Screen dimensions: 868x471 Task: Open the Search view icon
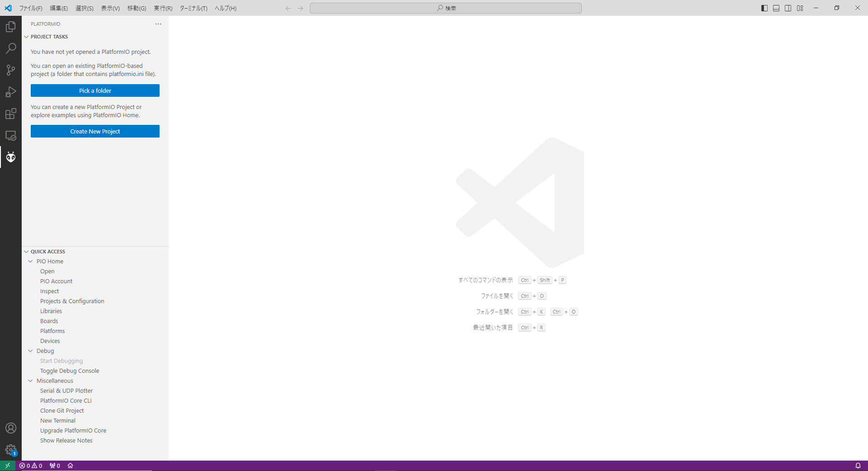pos(11,48)
